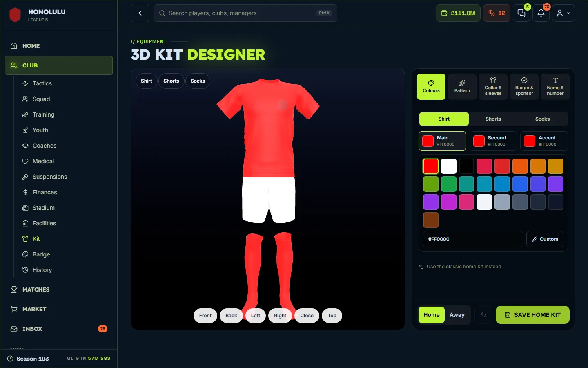Screen dimensions: 588x368
Task: Click the hex colour input field
Action: (x=473, y=239)
